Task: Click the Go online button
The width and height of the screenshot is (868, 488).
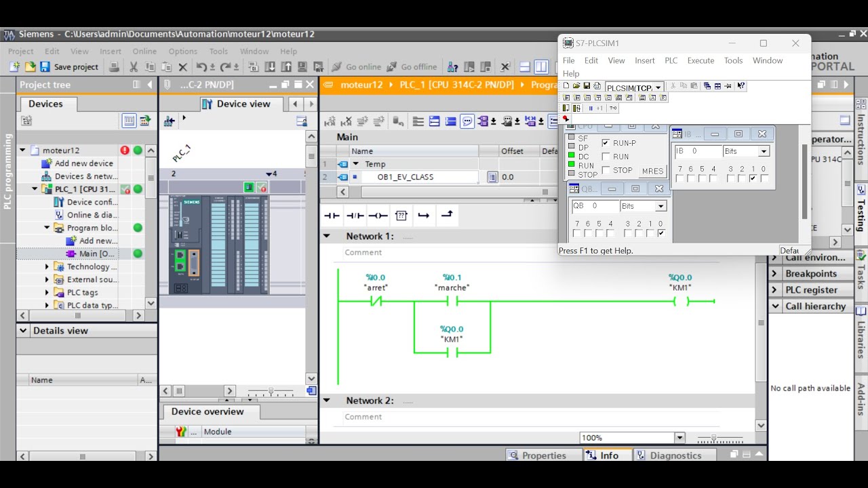Action: (357, 67)
